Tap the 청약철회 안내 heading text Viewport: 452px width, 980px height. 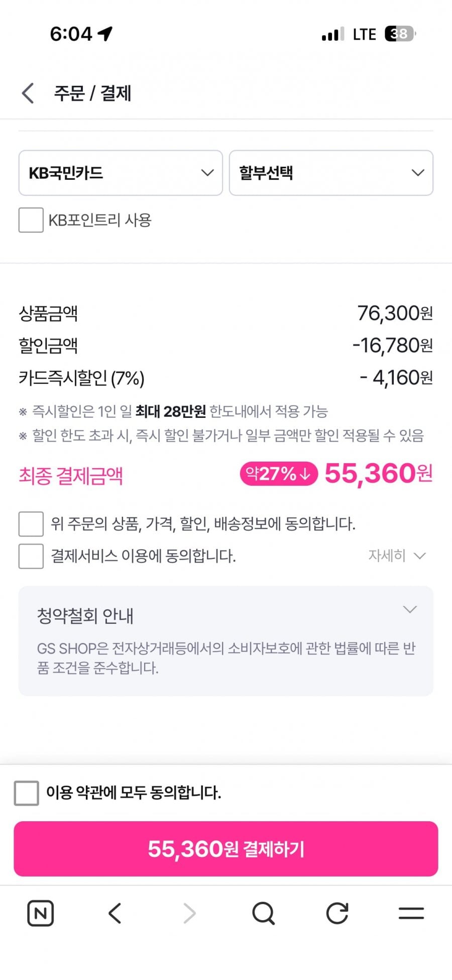point(85,616)
